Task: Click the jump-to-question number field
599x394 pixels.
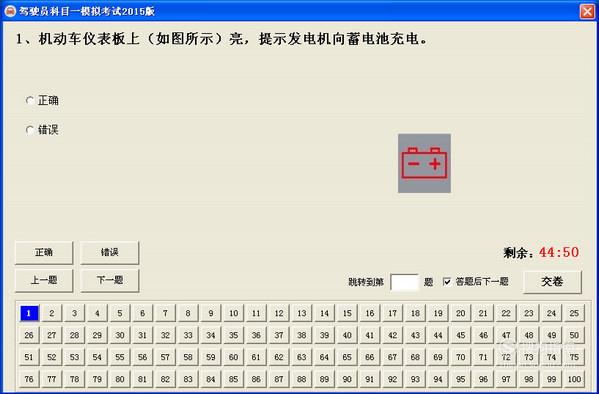Action: (405, 282)
